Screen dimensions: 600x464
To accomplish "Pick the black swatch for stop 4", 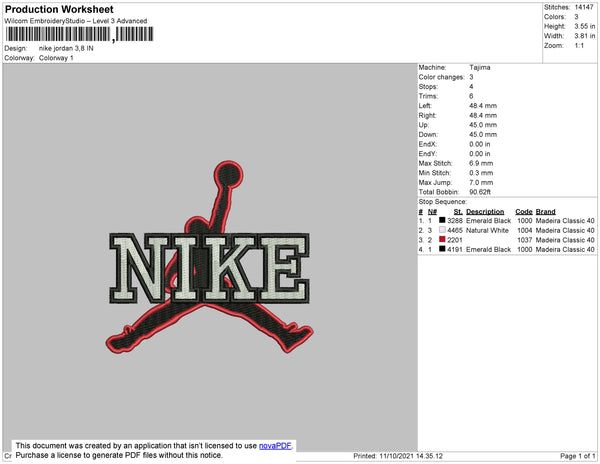I will click(442, 249).
